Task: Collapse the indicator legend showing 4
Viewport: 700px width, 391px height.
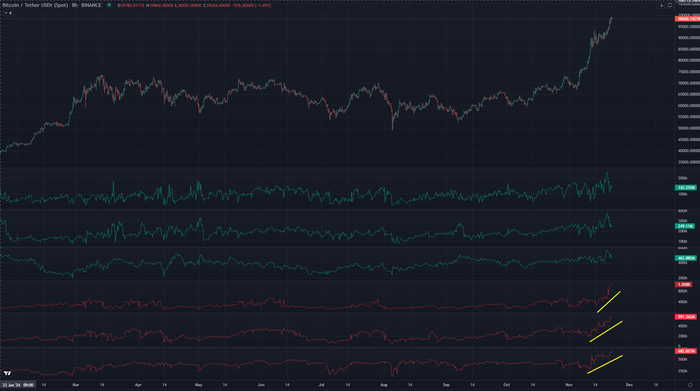Action: point(8,13)
